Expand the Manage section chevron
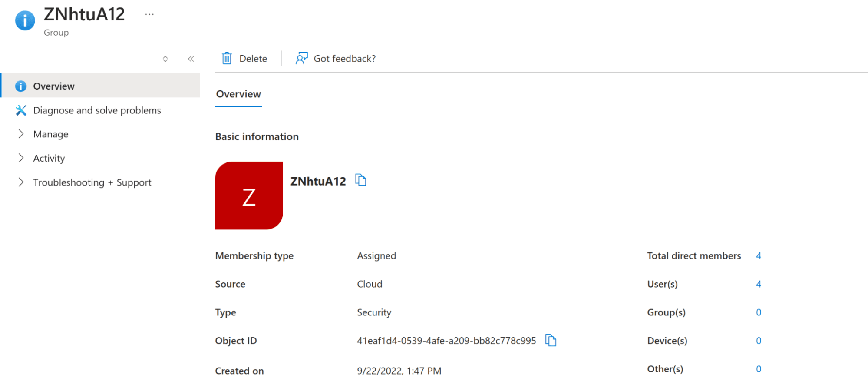This screenshot has width=868, height=388. point(21,134)
